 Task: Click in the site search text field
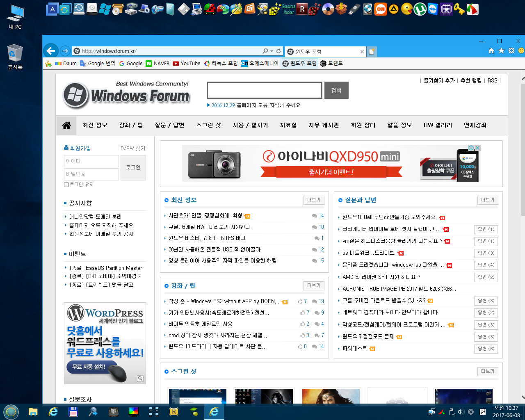(265, 90)
